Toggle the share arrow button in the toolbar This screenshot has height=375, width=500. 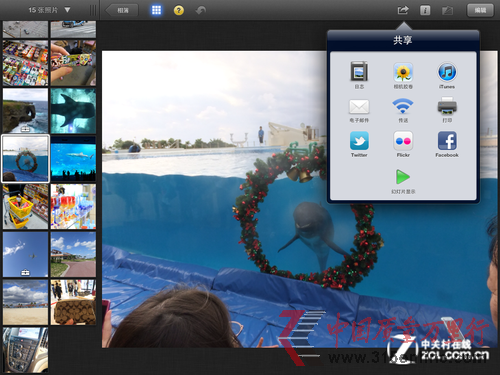pos(403,10)
